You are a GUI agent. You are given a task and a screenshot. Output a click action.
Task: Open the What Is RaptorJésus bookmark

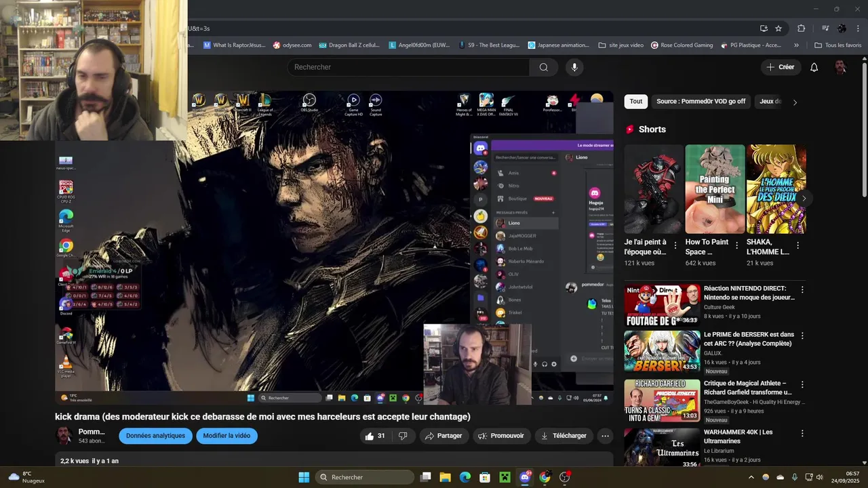pos(235,45)
